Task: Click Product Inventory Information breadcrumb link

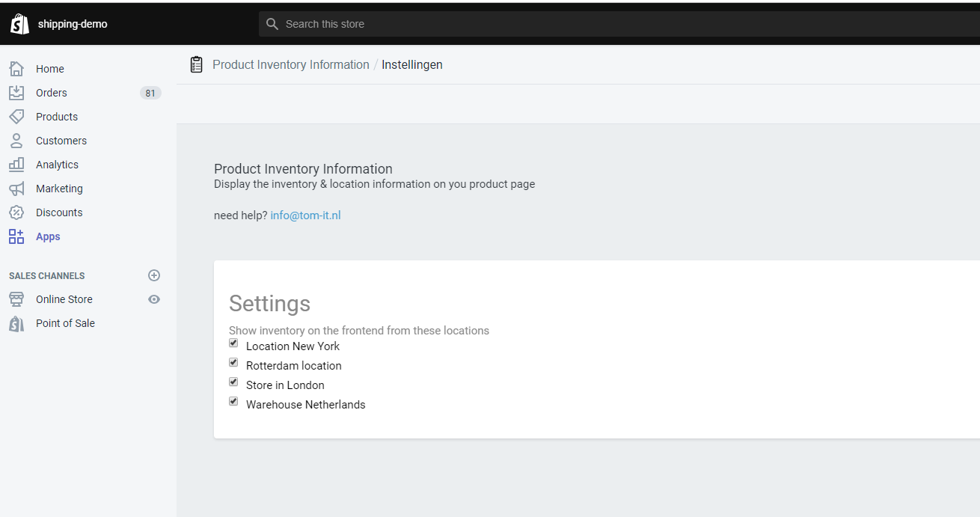Action: (291, 65)
